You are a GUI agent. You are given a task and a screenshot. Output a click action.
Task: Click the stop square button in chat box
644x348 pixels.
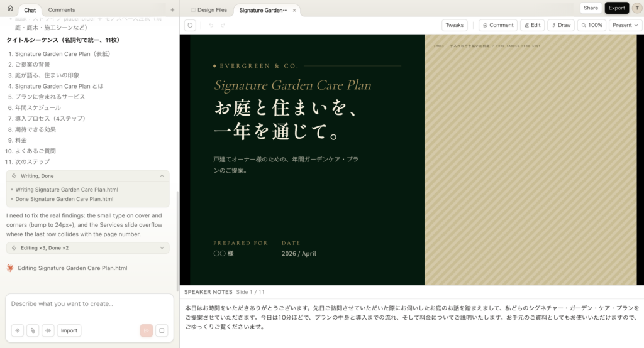162,330
